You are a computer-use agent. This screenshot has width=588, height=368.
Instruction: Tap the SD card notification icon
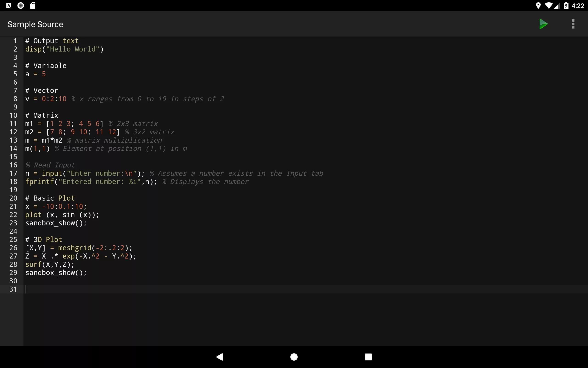(x=33, y=6)
